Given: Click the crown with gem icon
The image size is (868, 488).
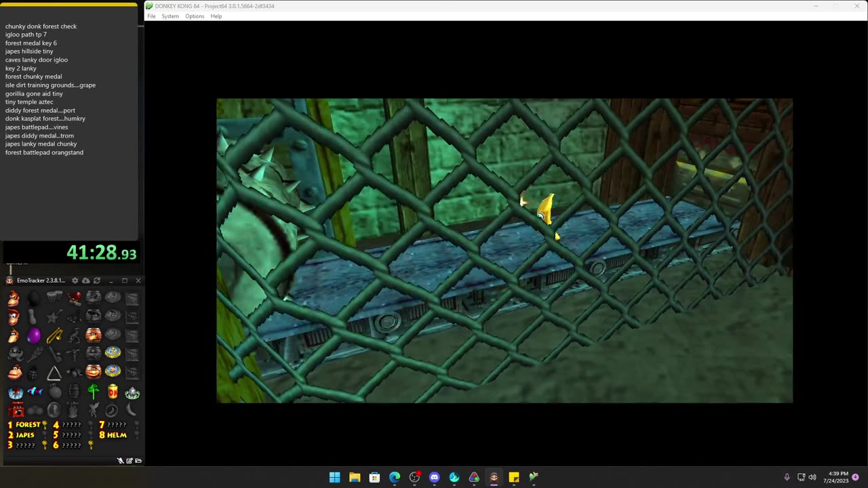Looking at the screenshot, I should [x=132, y=392].
